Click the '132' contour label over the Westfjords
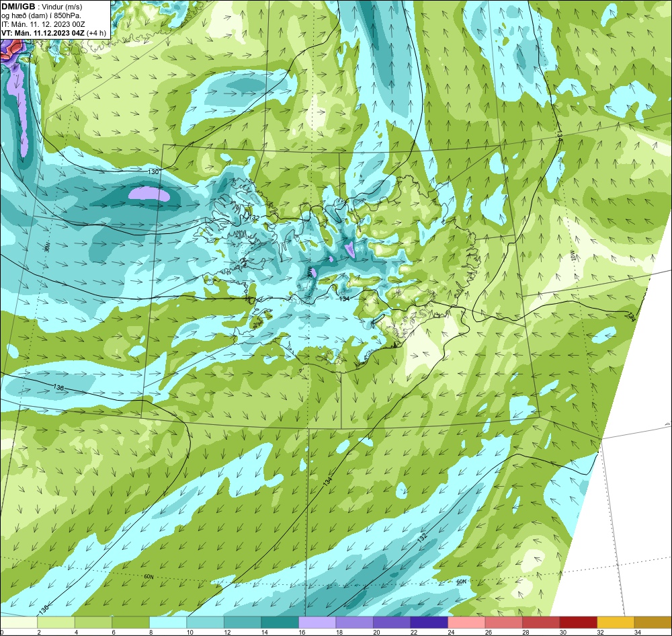672x636 pixels. tap(255, 217)
